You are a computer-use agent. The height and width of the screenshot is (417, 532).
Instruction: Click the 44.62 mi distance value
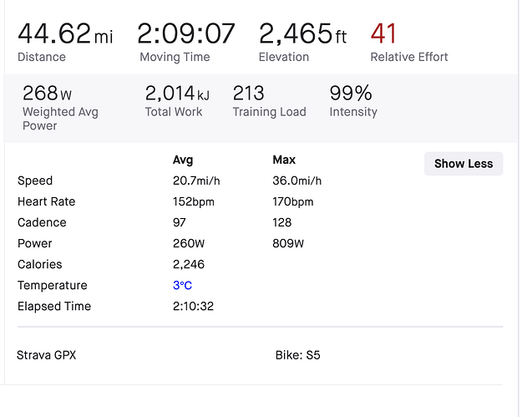[x=65, y=34]
